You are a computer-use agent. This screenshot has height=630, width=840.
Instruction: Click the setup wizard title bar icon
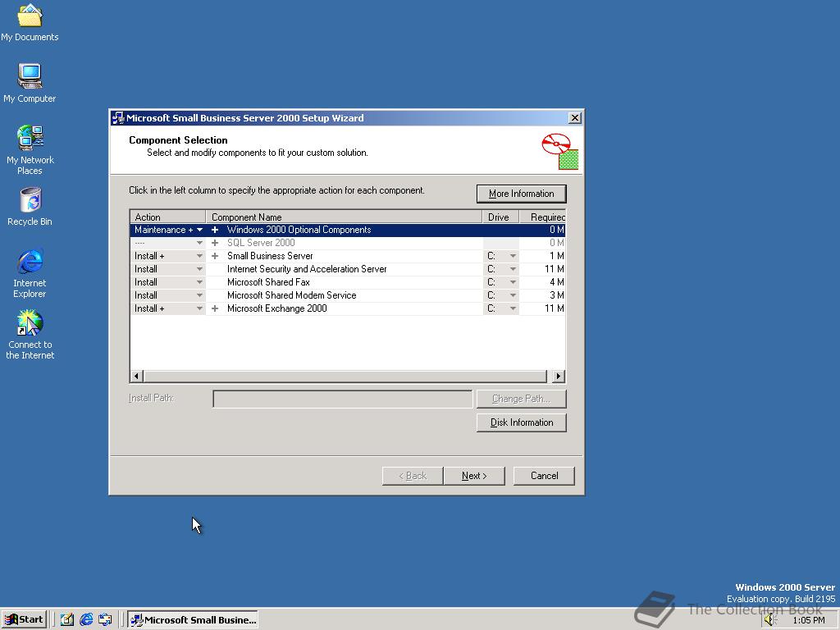tap(118, 118)
